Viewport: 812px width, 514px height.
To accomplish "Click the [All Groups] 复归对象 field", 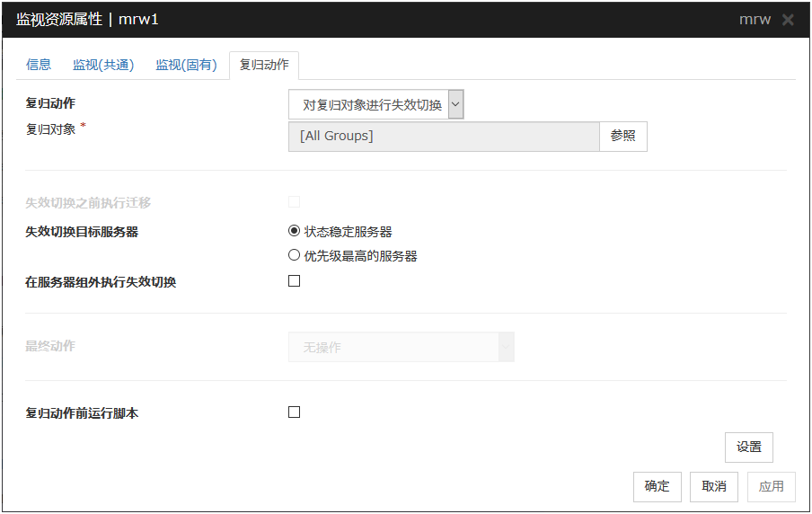I will click(443, 137).
